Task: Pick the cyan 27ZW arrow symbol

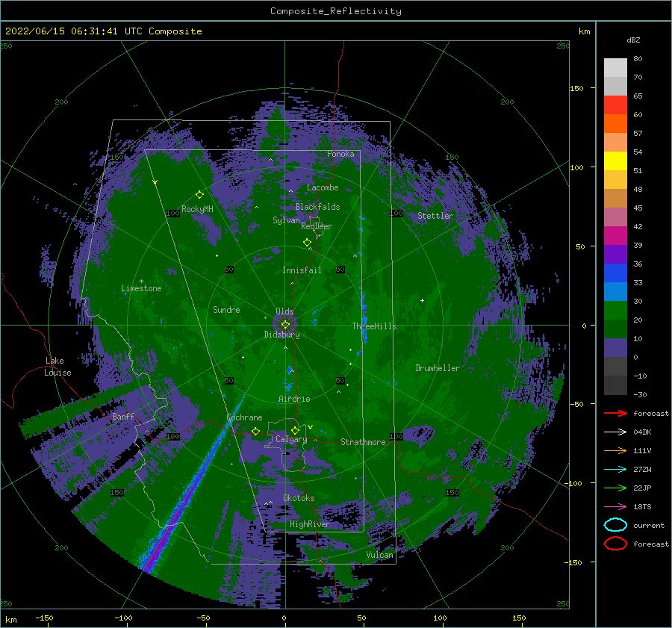Action: point(615,470)
